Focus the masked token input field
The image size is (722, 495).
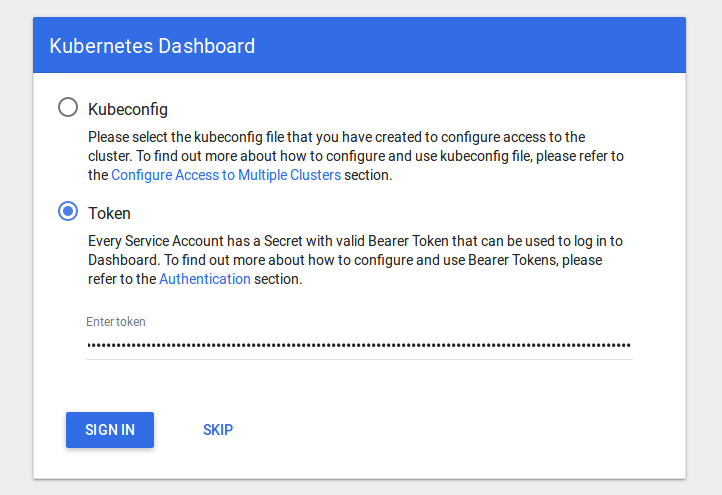pos(359,345)
